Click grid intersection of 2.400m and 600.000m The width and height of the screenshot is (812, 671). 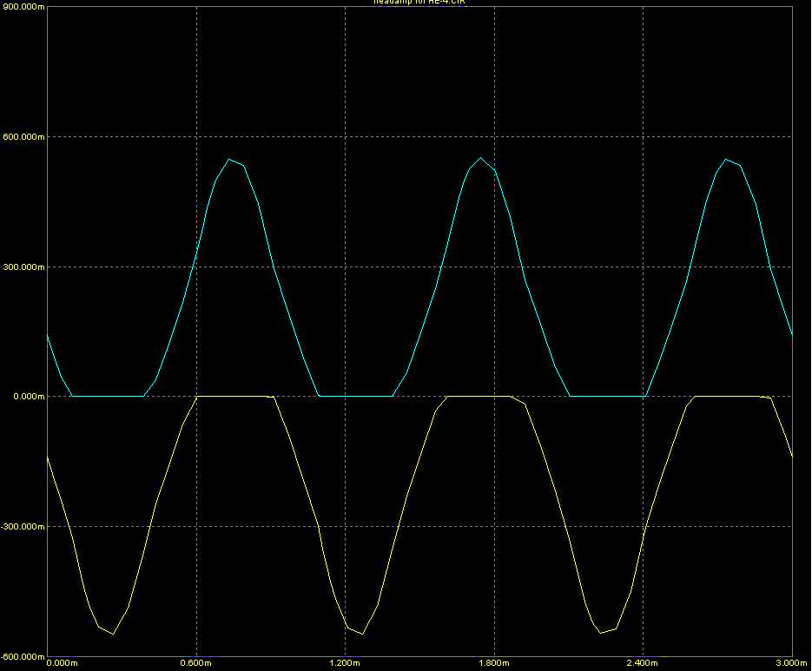tap(643, 136)
